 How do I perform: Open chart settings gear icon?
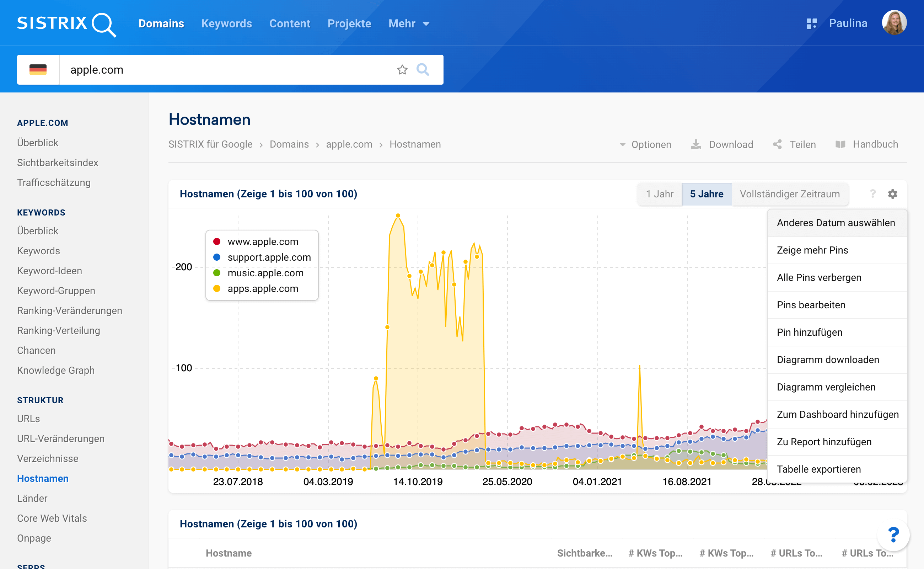tap(892, 194)
